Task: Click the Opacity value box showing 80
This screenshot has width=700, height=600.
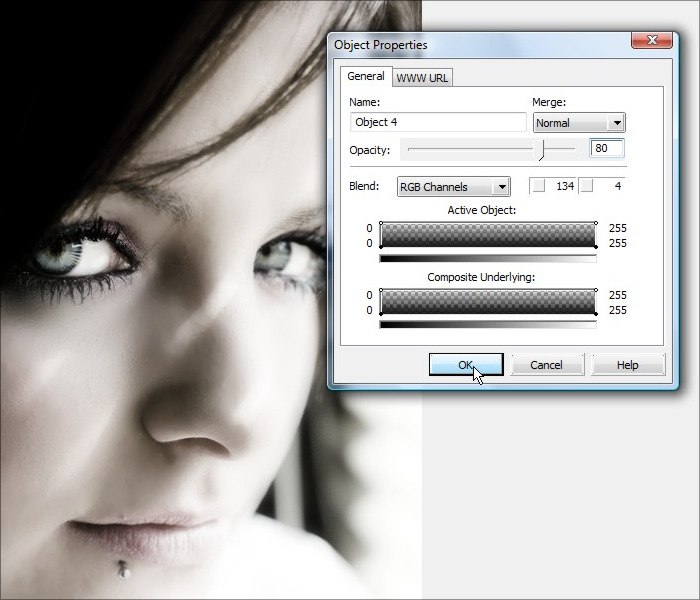Action: click(607, 149)
